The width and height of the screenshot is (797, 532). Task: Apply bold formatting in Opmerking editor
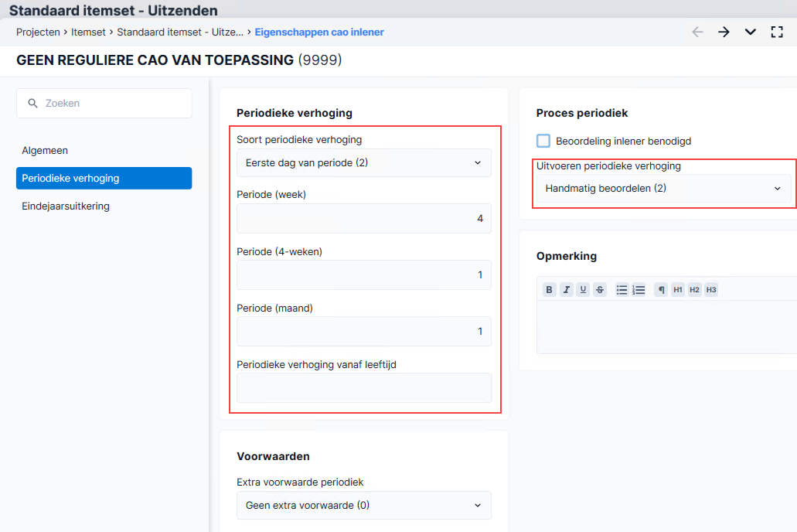[x=549, y=290]
